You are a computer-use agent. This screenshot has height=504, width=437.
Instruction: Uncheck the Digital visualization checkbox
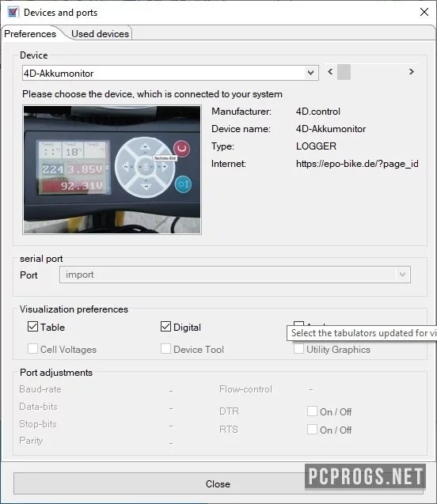click(x=165, y=327)
